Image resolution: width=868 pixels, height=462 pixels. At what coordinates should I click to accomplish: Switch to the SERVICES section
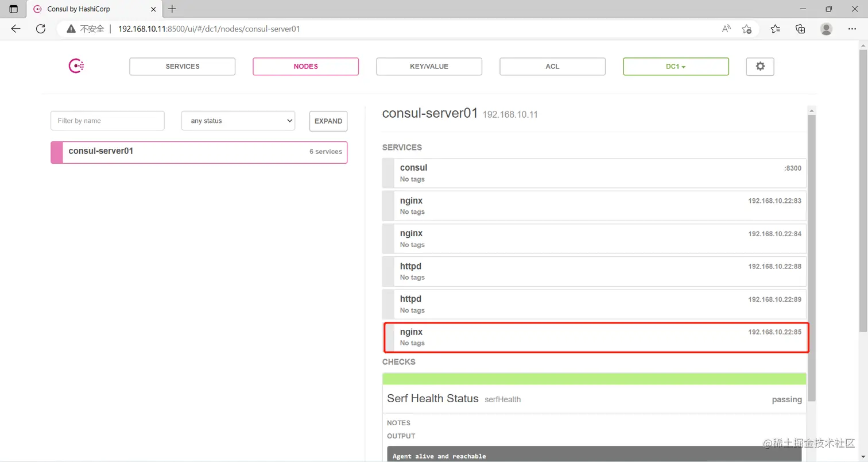pyautogui.click(x=183, y=67)
